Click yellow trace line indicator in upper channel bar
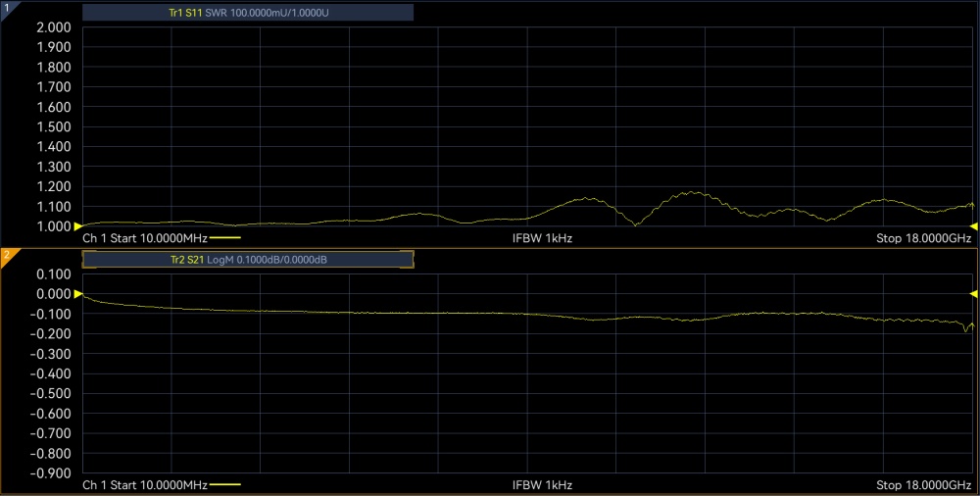This screenshot has width=980, height=496. pos(225,238)
